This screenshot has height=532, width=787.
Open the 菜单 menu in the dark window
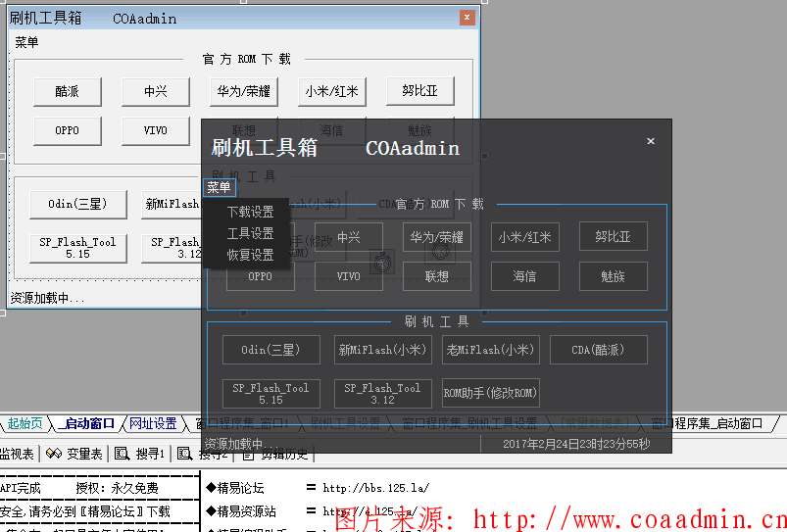pos(220,188)
